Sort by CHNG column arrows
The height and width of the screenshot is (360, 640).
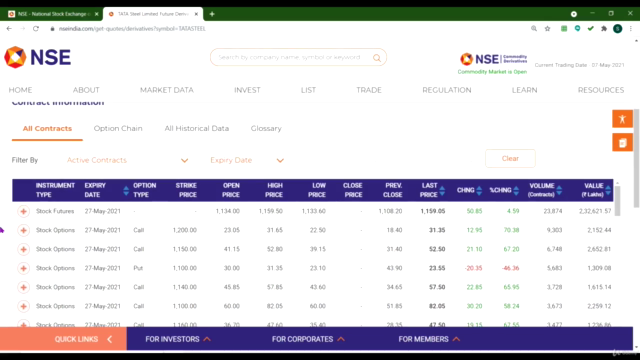click(x=479, y=190)
